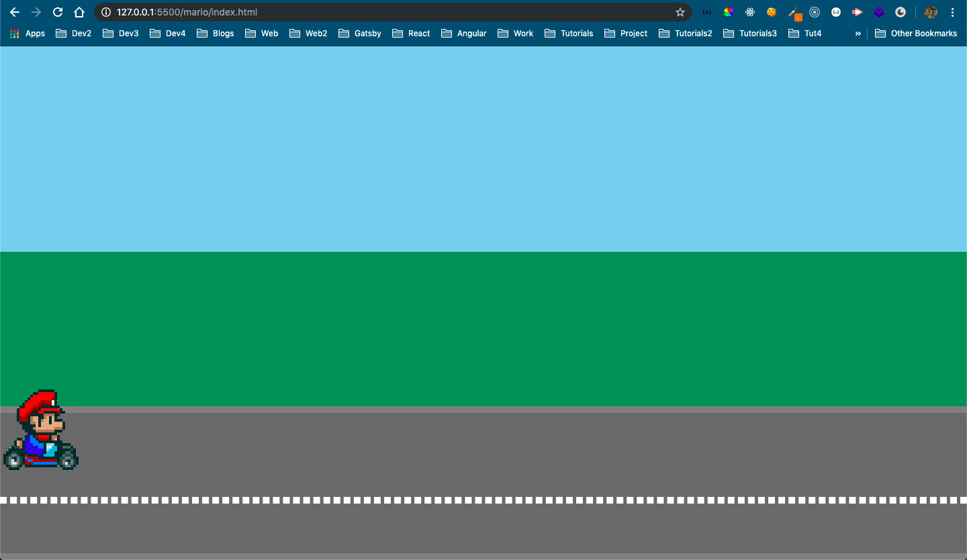
Task: Open the Blogs bookmarks folder
Action: [216, 33]
